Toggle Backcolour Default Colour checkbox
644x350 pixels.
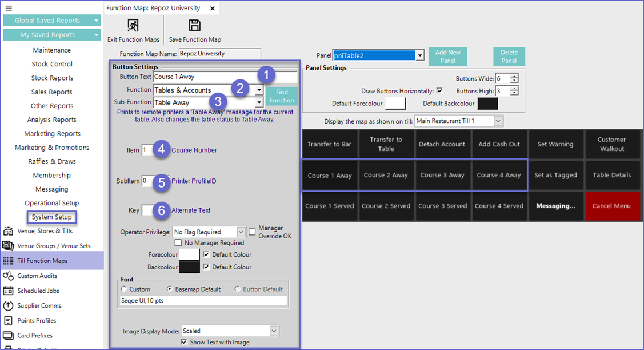[x=206, y=267]
